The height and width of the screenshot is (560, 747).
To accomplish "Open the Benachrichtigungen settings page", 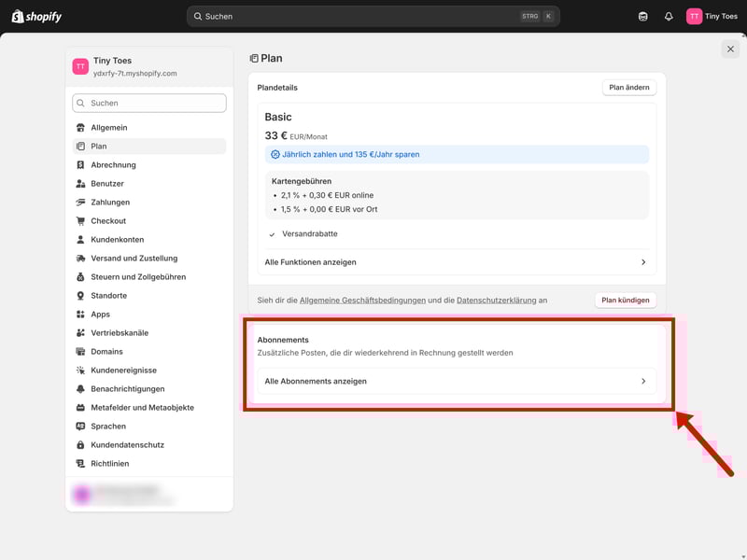I will tap(127, 389).
